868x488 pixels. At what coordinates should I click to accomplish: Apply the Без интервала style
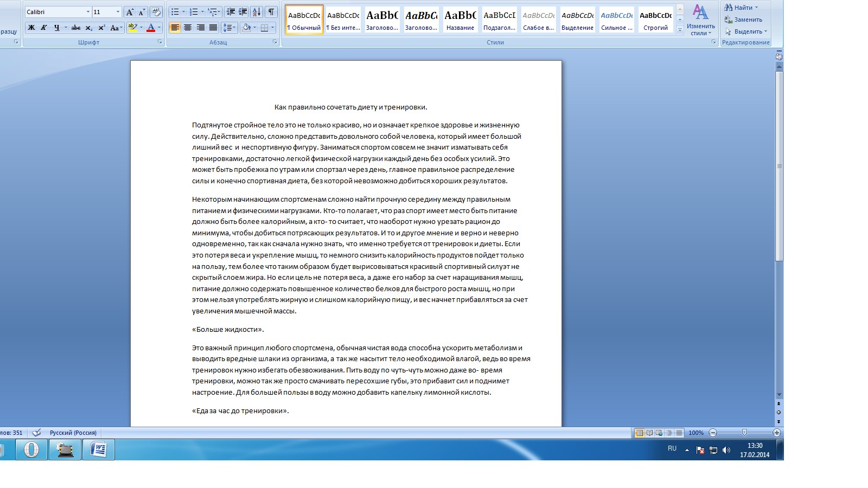coord(343,20)
